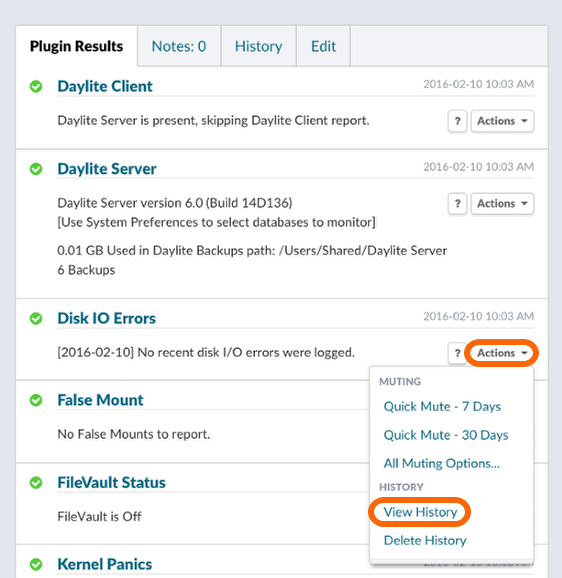Screen dimensions: 562x578
Task: Select View History in the menu
Action: (x=420, y=512)
